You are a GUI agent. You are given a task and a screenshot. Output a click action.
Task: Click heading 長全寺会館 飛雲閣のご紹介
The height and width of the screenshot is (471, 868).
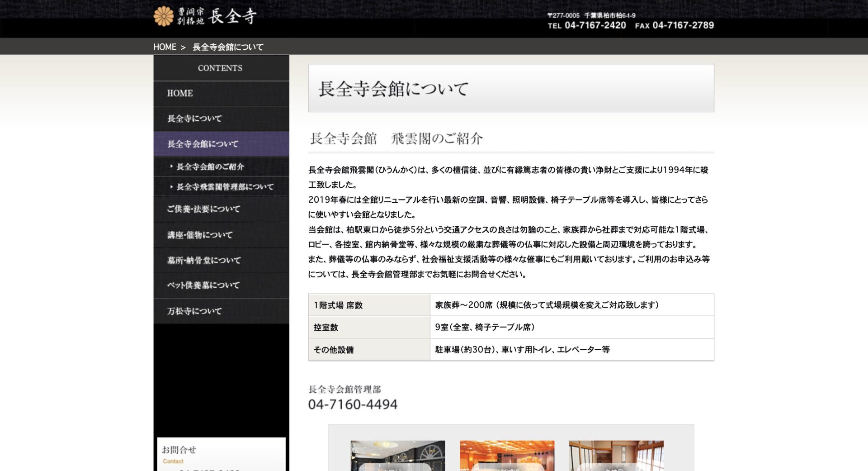(396, 138)
